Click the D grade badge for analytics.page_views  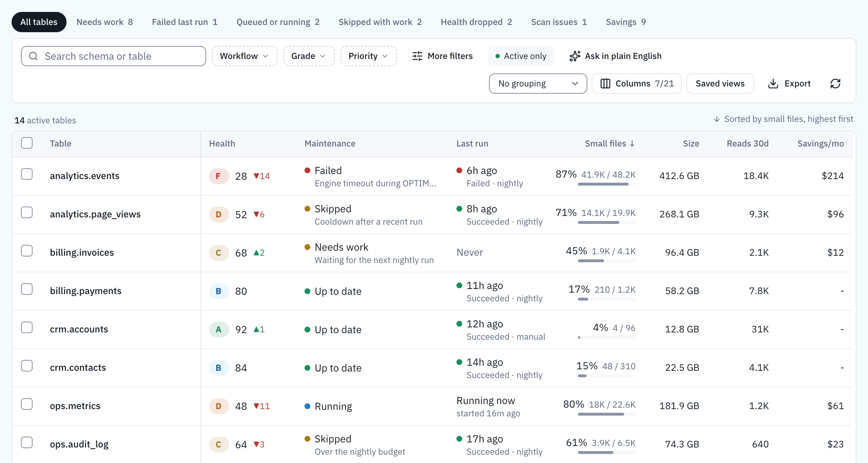(x=219, y=214)
